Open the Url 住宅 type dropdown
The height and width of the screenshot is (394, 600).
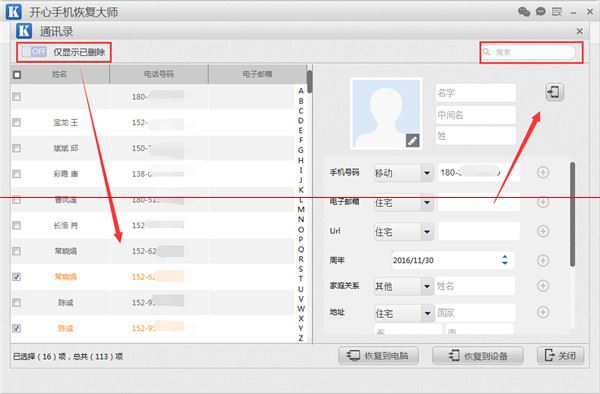(404, 232)
